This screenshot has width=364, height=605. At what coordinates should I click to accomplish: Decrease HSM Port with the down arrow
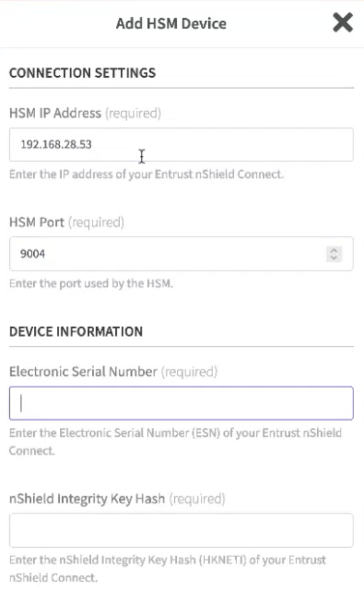point(334,257)
